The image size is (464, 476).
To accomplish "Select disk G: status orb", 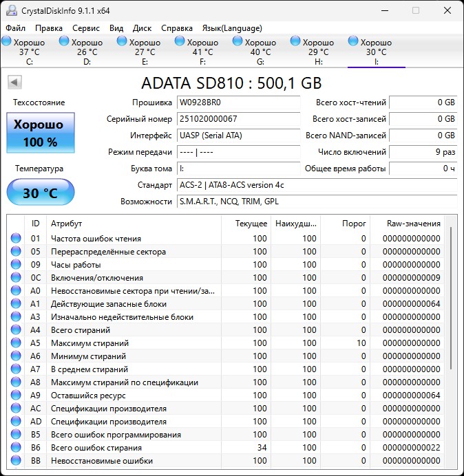I will click(x=238, y=41).
